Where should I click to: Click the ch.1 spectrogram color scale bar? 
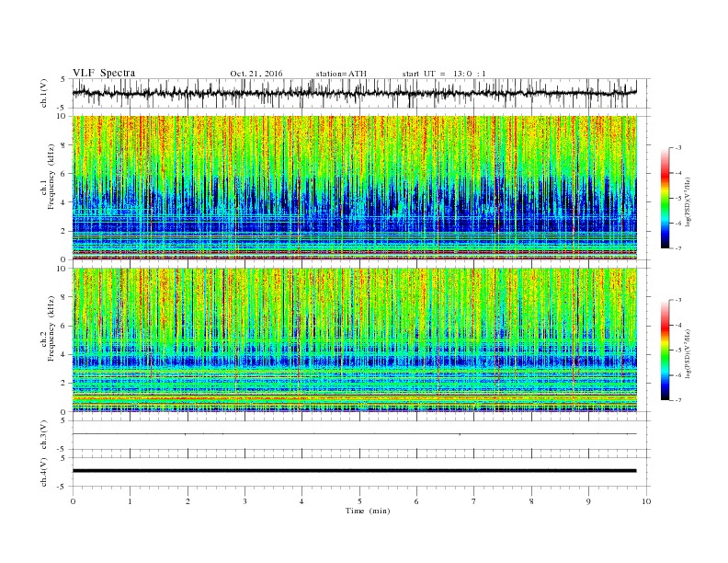(x=665, y=198)
